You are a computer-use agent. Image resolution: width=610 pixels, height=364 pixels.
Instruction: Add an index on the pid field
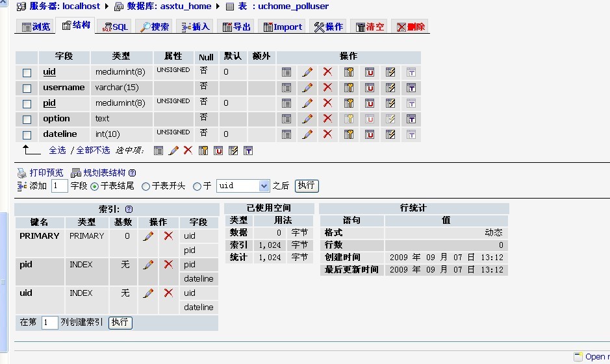pyautogui.click(x=390, y=103)
